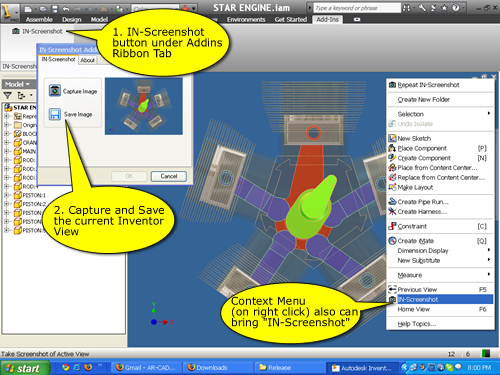Click the Capture Image camera icon

click(55, 90)
